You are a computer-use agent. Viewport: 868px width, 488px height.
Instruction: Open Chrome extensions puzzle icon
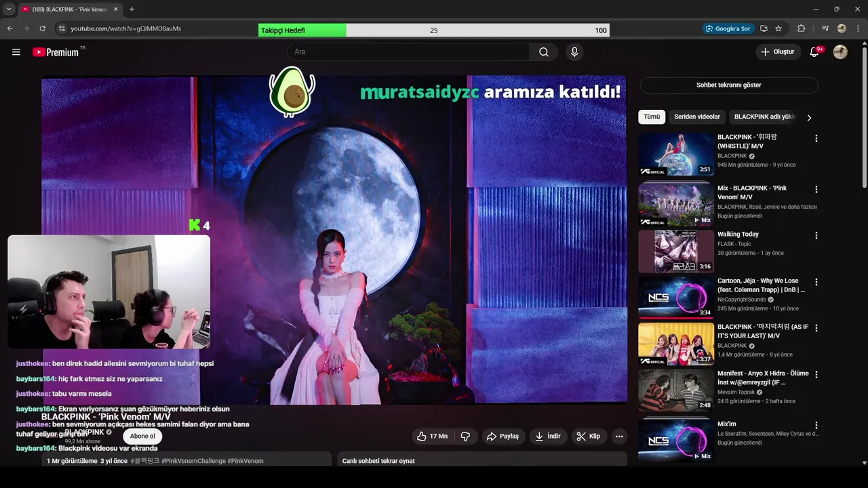coord(801,28)
